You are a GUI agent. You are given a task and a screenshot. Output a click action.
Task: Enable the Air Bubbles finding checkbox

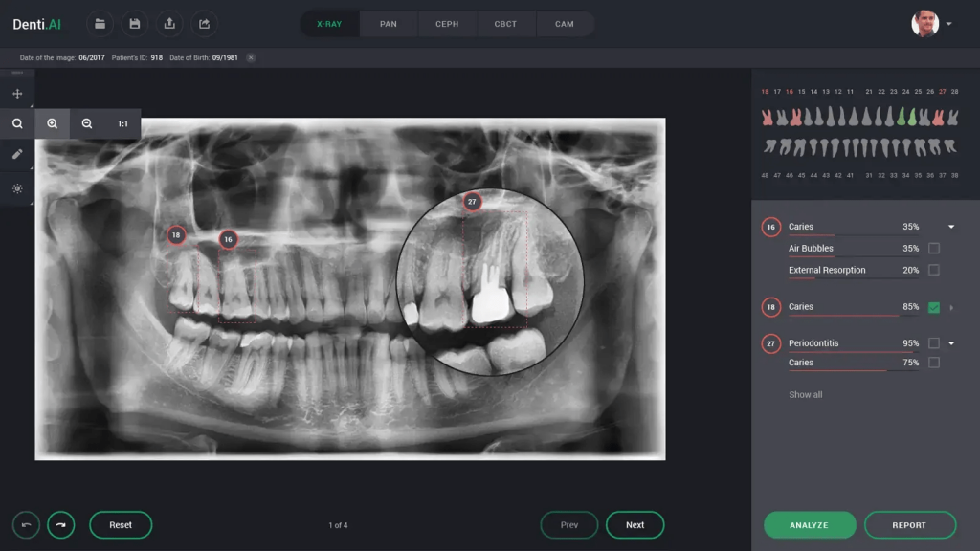pyautogui.click(x=936, y=248)
